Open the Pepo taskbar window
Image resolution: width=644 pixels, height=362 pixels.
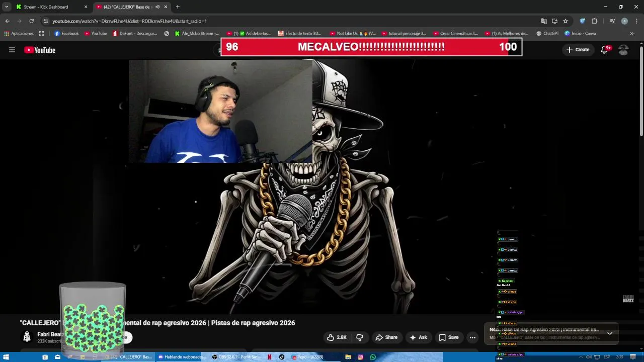point(308,357)
